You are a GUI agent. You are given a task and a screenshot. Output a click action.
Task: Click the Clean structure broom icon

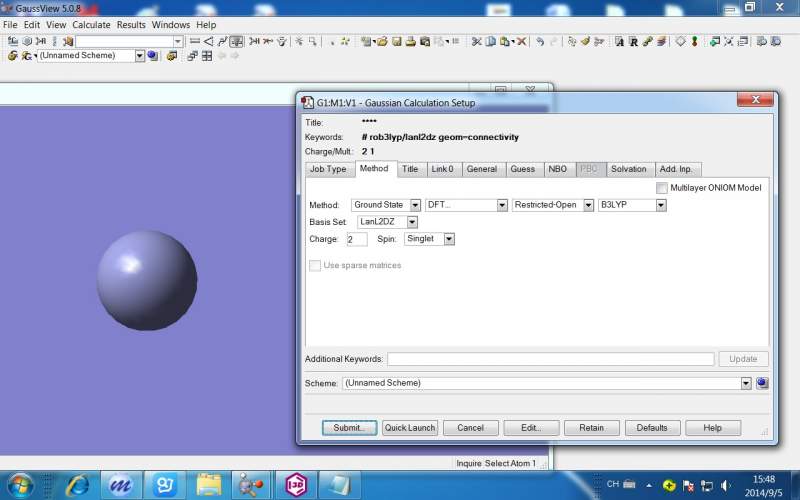585,41
